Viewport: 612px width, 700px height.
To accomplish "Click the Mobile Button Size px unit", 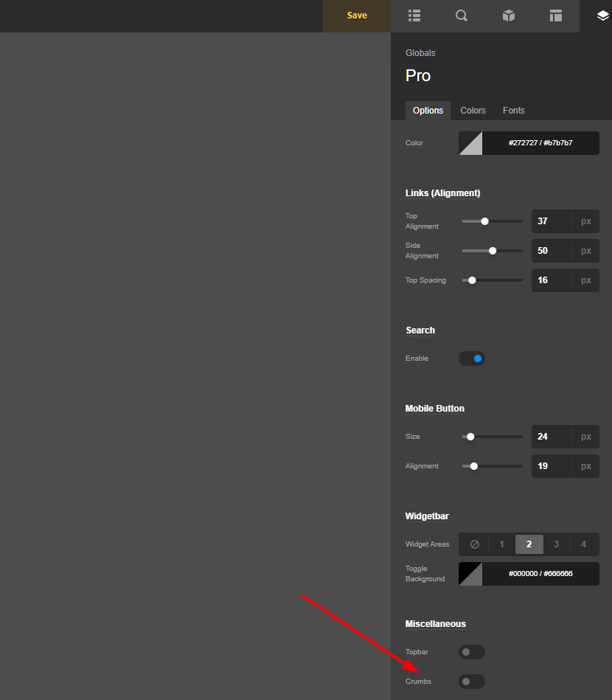I will pyautogui.click(x=585, y=437).
